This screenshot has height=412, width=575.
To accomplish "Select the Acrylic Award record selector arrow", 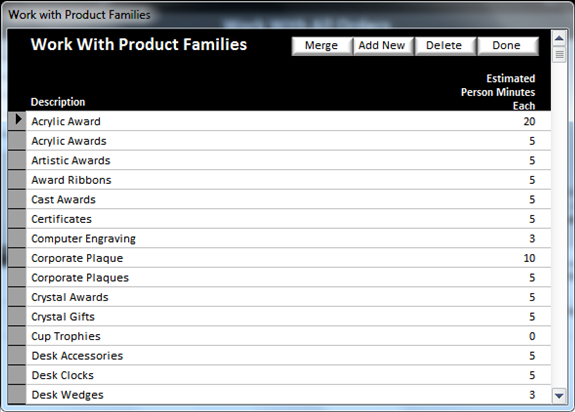I will (x=17, y=121).
